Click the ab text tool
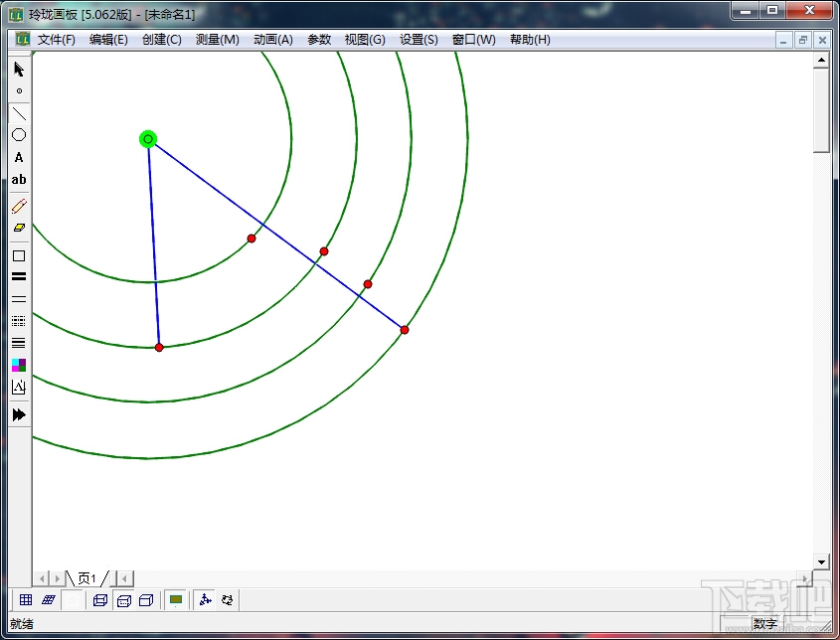This screenshot has height=640, width=840. [19, 180]
